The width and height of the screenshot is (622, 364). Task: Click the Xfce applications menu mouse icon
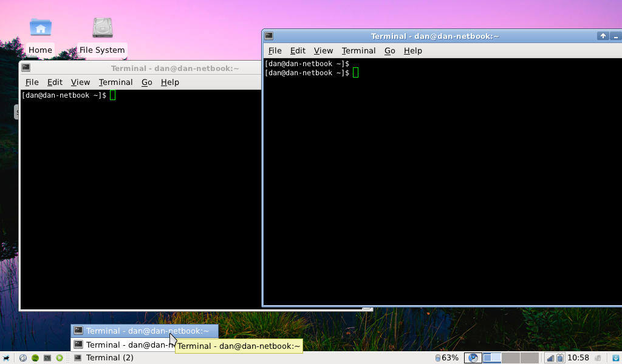(x=6, y=358)
